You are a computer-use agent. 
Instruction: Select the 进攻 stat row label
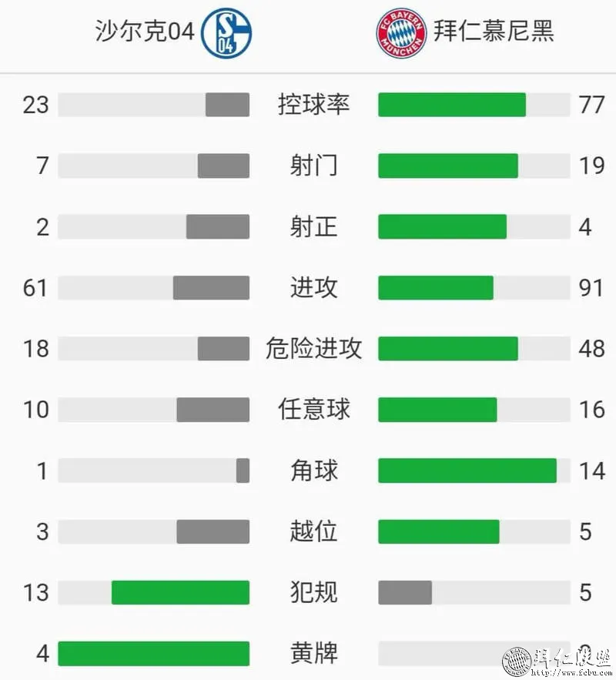click(x=314, y=287)
